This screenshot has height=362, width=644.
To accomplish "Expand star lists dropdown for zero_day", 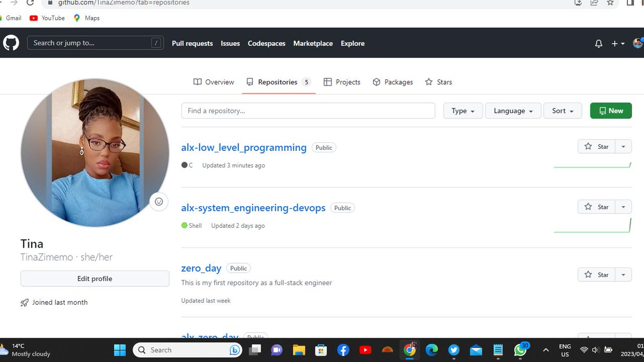I will pos(623,274).
